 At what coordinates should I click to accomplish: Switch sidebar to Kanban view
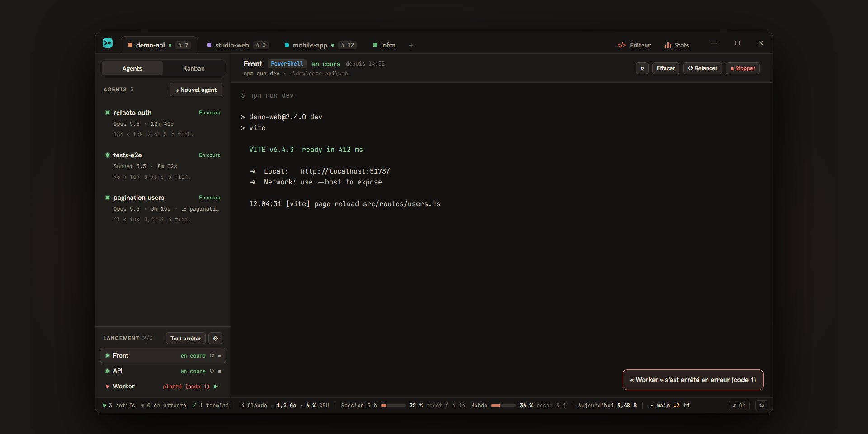[193, 68]
